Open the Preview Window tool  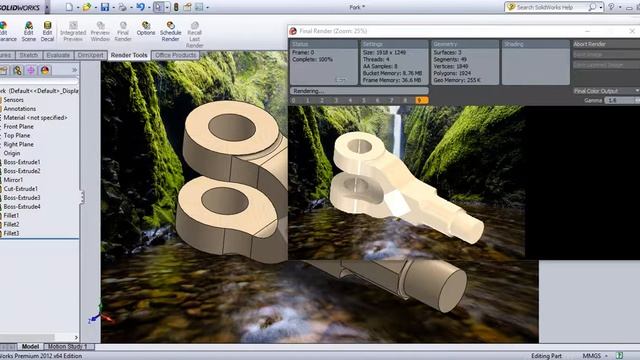coord(100,31)
